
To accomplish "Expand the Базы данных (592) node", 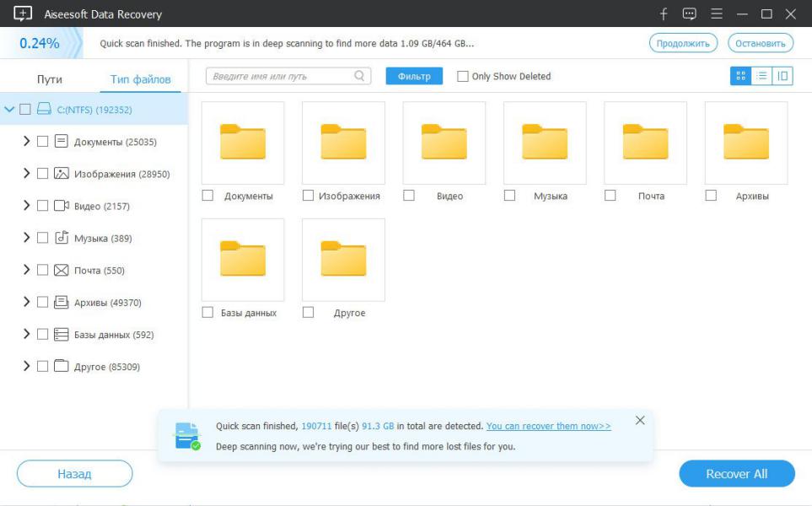I will (26, 333).
